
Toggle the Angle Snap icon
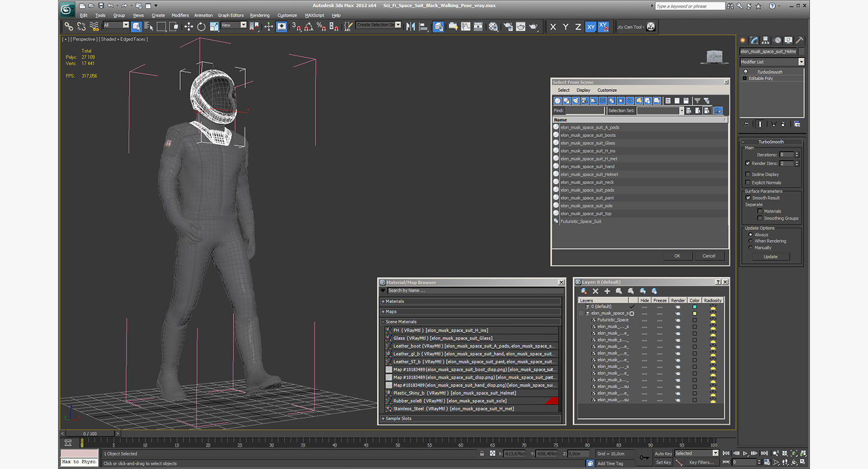click(308, 26)
